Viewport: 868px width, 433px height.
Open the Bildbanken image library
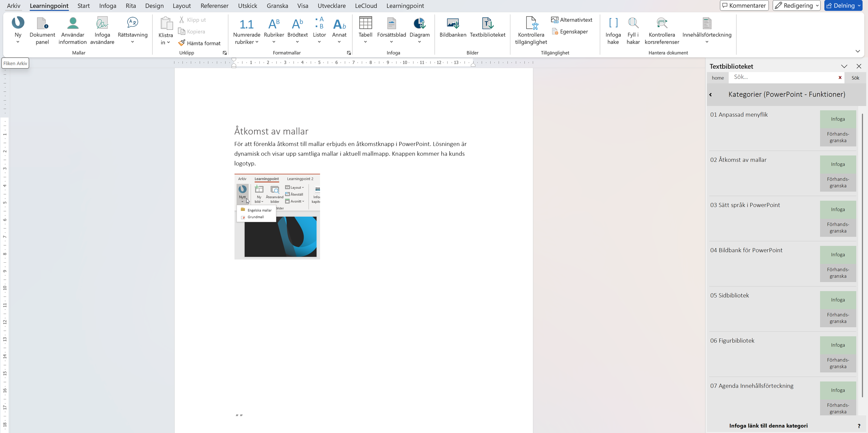[452, 24]
